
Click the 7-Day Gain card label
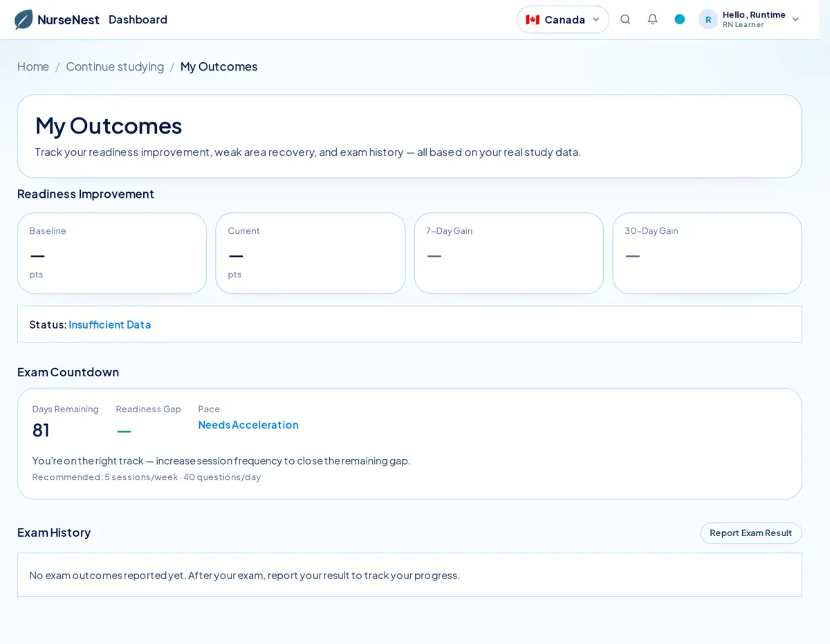pyautogui.click(x=450, y=231)
